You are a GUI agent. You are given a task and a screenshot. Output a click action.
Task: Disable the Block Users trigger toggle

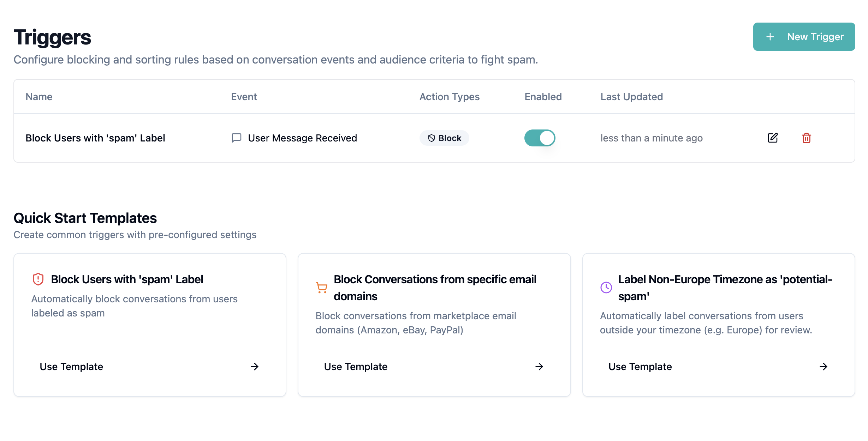click(x=540, y=138)
